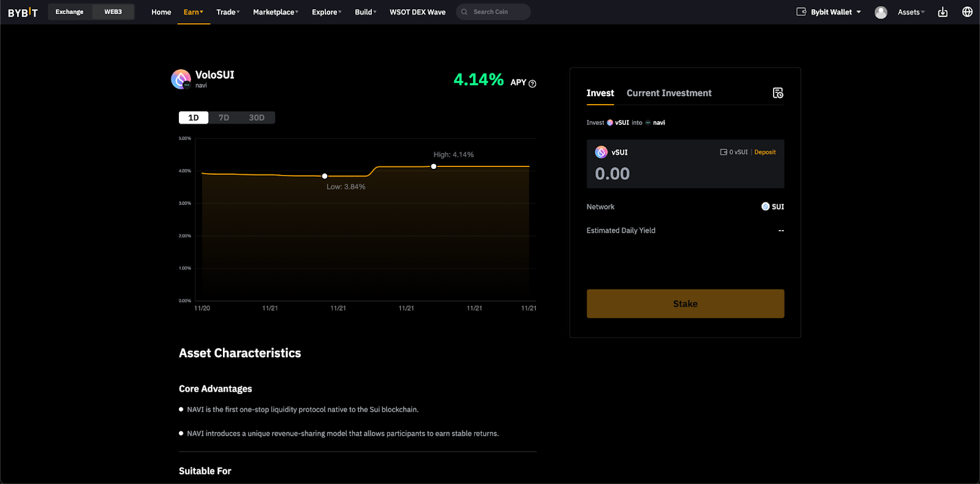Click the VoloSUI token logo
980x484 pixels.
[181, 79]
